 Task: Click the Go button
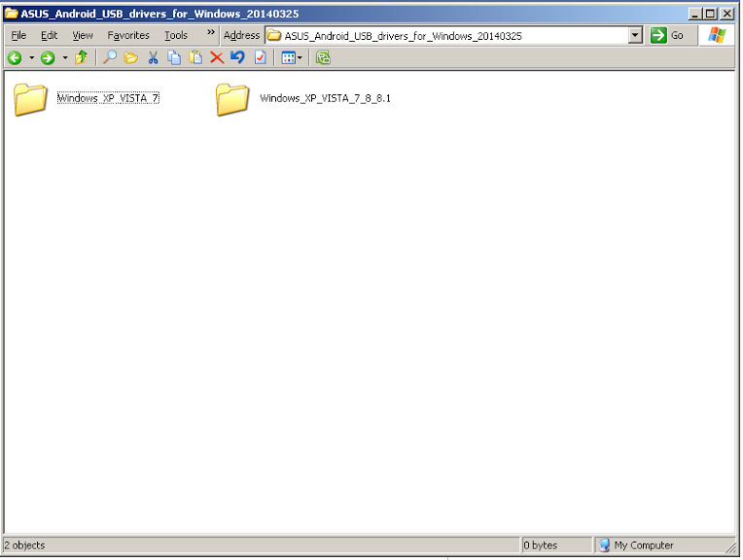[x=667, y=36]
